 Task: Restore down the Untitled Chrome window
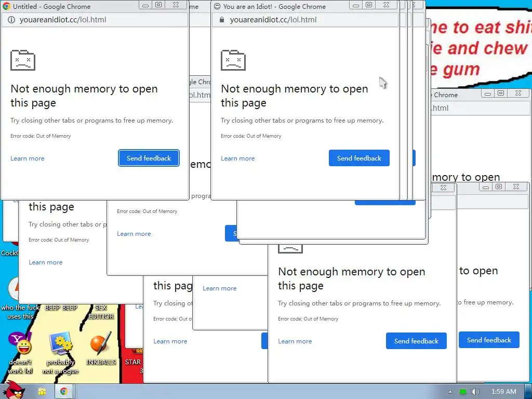click(x=158, y=5)
